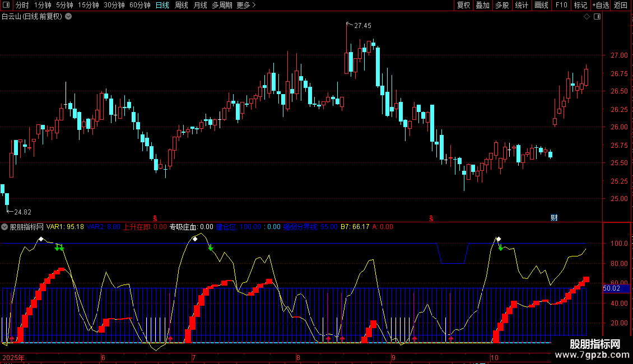The image size is (633, 364).
Task: Click the 26.00 price axis label
Action: [619, 127]
